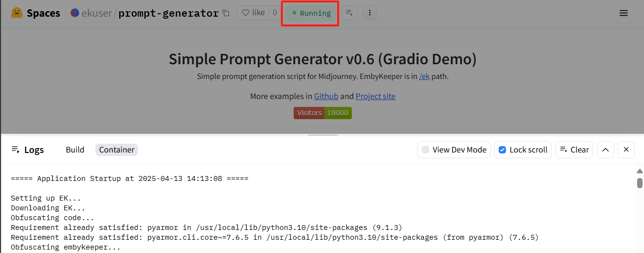The image size is (644, 253).
Task: Click the ekuser profile avatar
Action: pyautogui.click(x=75, y=13)
